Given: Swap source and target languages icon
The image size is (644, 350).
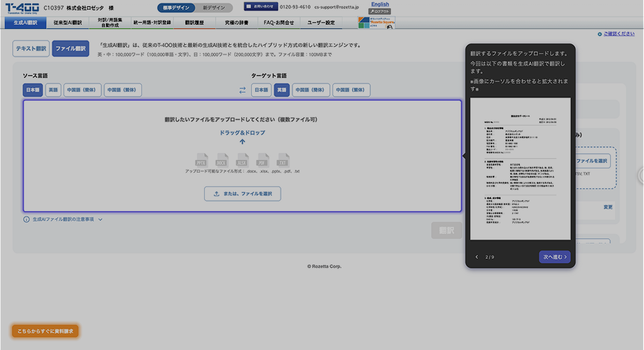Looking at the screenshot, I should click(242, 90).
